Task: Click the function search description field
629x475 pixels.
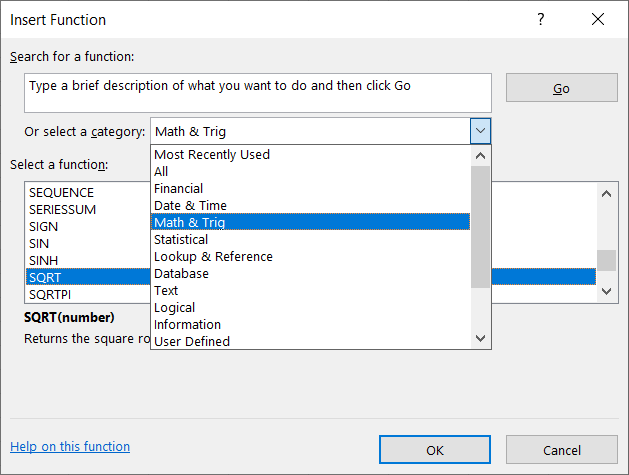Action: click(x=258, y=92)
